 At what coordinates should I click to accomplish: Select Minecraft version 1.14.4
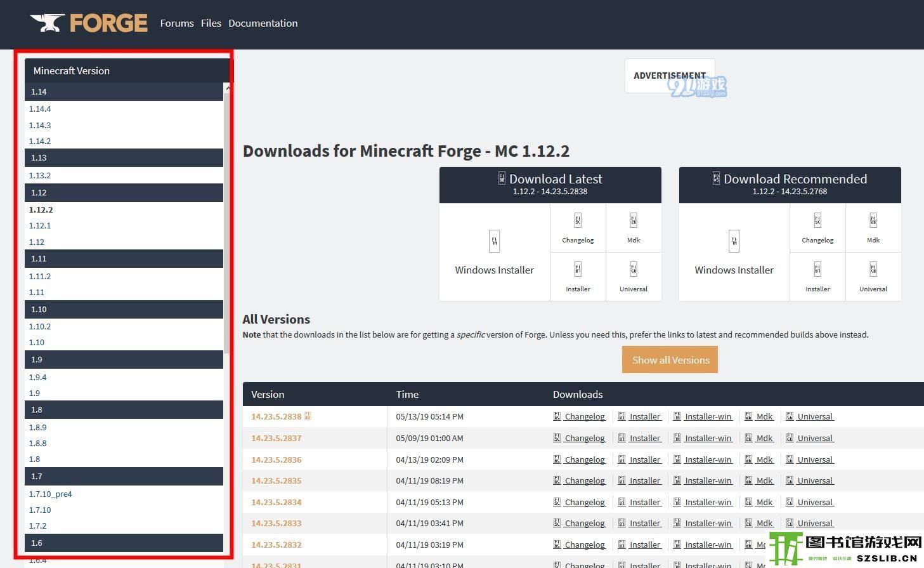40,109
